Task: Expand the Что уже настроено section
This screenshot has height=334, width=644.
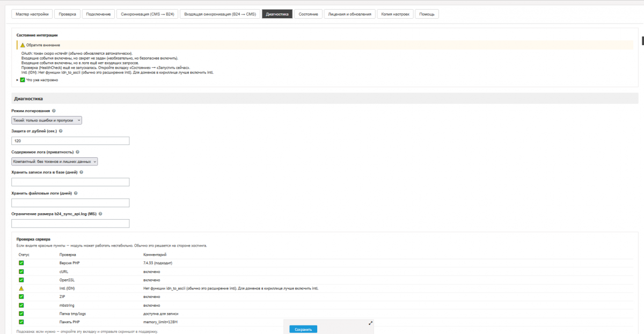Action: (x=18, y=80)
